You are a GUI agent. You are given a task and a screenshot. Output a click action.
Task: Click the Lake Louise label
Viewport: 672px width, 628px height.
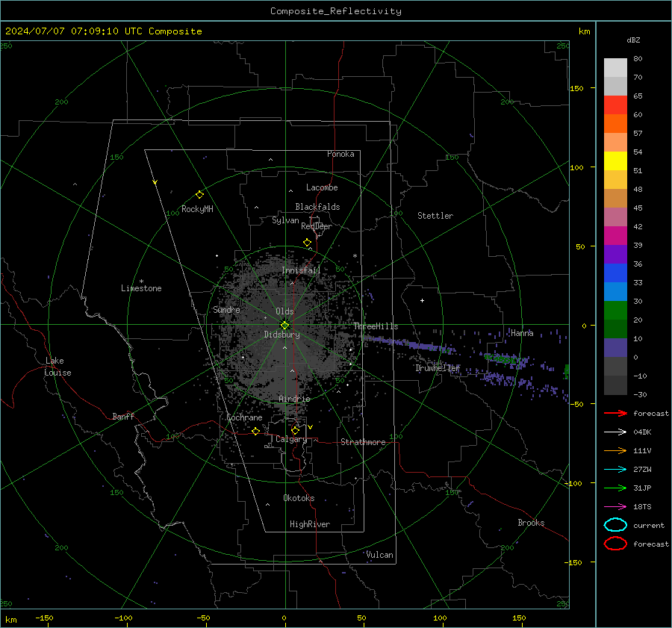[57, 367]
